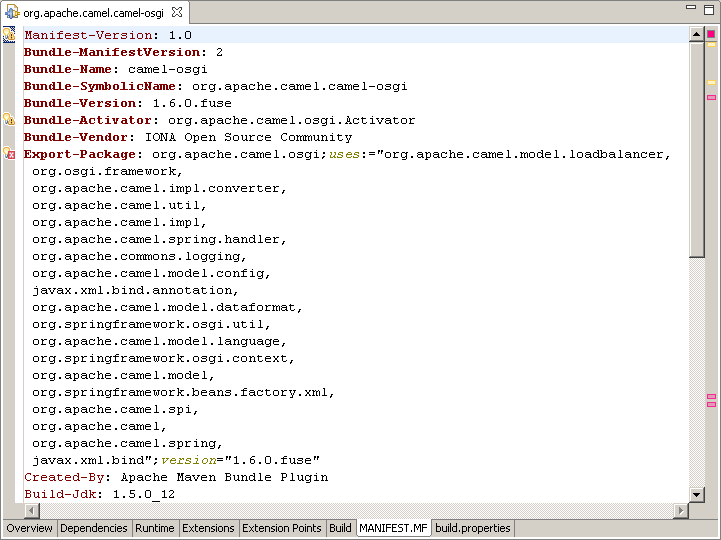Click the org.osgi.framework line
The height and width of the screenshot is (540, 721).
point(108,171)
